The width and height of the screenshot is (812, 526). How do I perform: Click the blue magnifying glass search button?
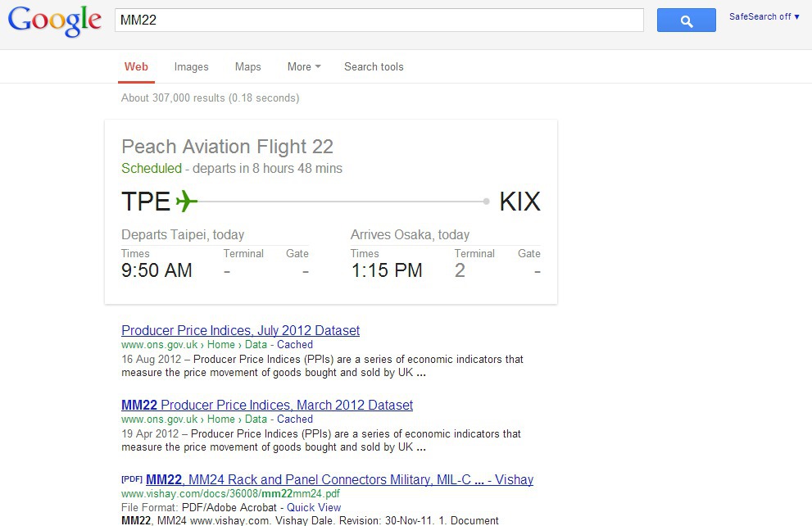point(686,20)
